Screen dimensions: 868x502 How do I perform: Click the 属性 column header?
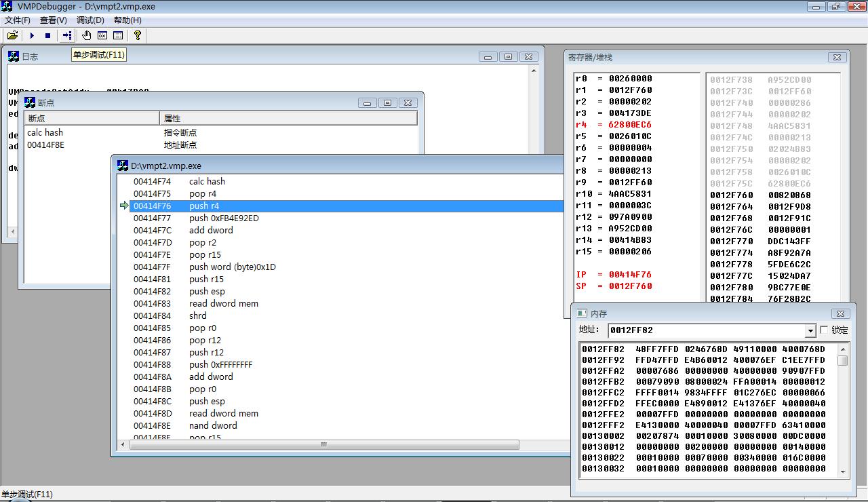pos(288,118)
